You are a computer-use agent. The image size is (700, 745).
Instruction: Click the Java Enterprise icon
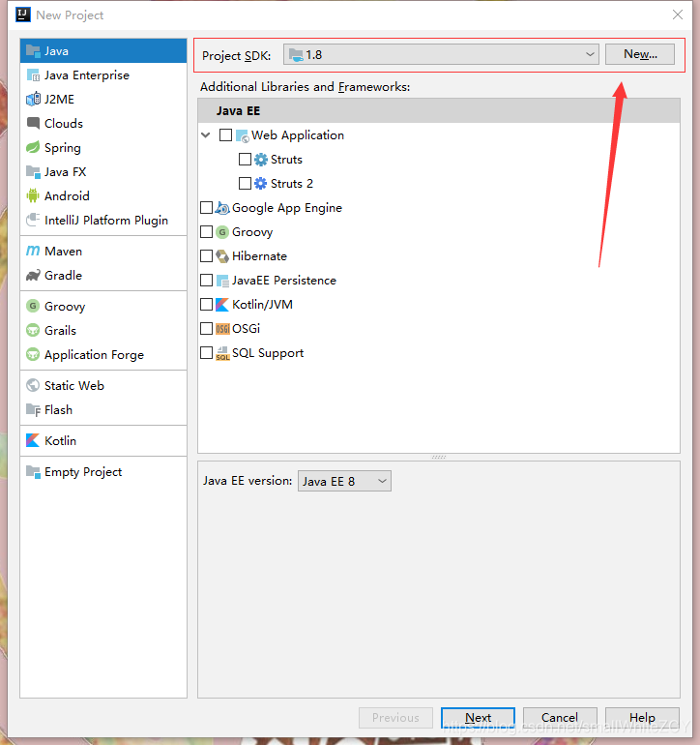[x=33, y=75]
